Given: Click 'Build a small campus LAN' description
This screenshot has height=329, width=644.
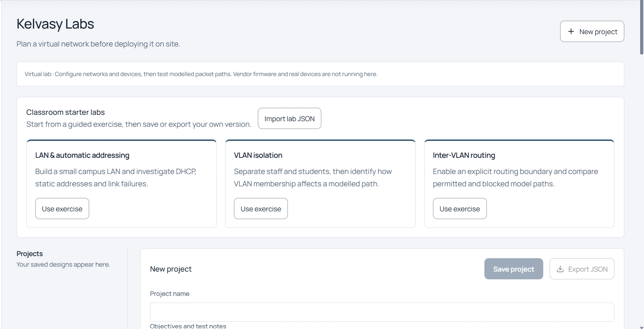Looking at the screenshot, I should 116,178.
